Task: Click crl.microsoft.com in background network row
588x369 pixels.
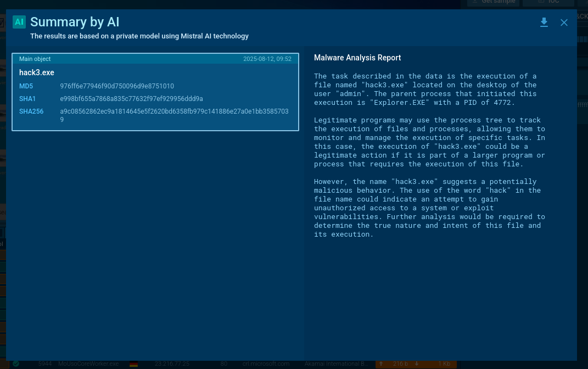Action: pyautogui.click(x=266, y=364)
